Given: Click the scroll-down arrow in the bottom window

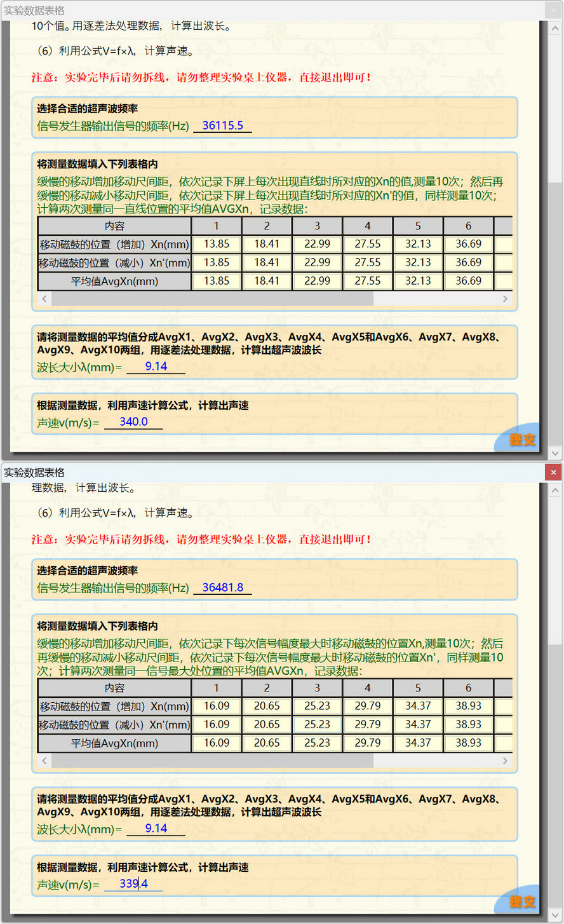Looking at the screenshot, I should point(554,916).
